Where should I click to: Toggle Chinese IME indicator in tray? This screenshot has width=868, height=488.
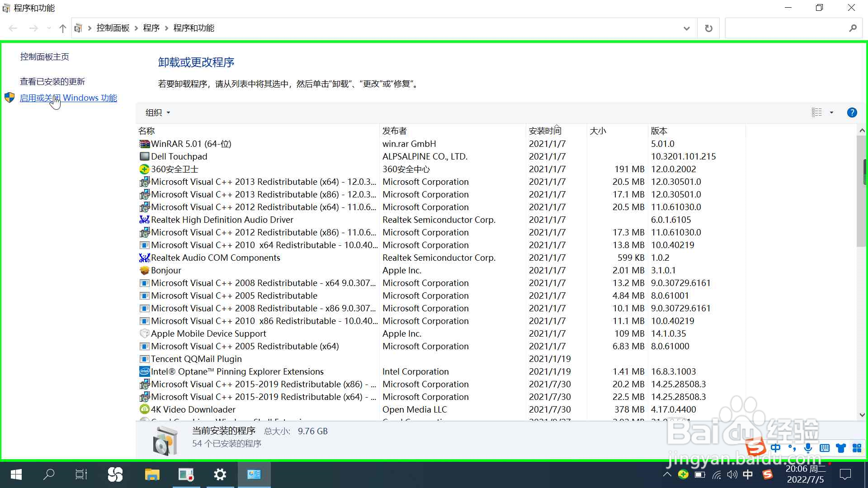pyautogui.click(x=748, y=474)
